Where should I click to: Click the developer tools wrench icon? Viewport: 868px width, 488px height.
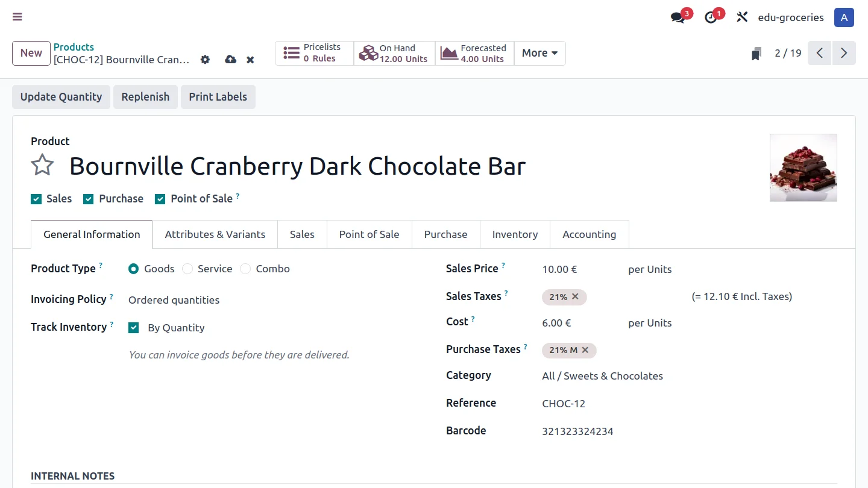[742, 17]
